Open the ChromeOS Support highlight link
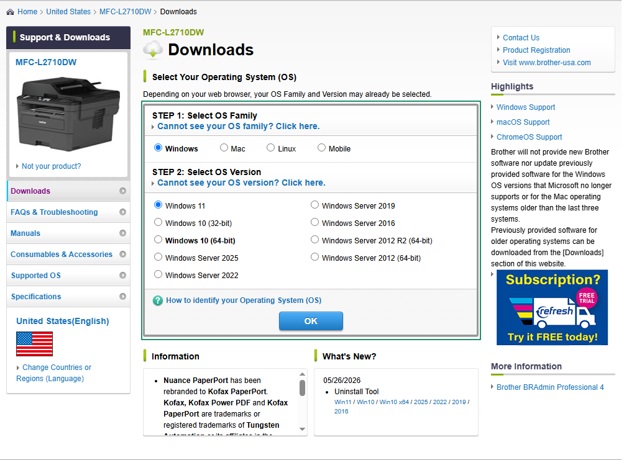This screenshot has height=460, width=624. 529,137
